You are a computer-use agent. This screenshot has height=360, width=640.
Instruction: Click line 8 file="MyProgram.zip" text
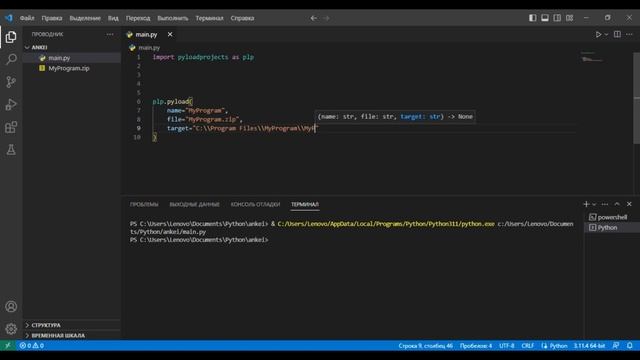204,119
